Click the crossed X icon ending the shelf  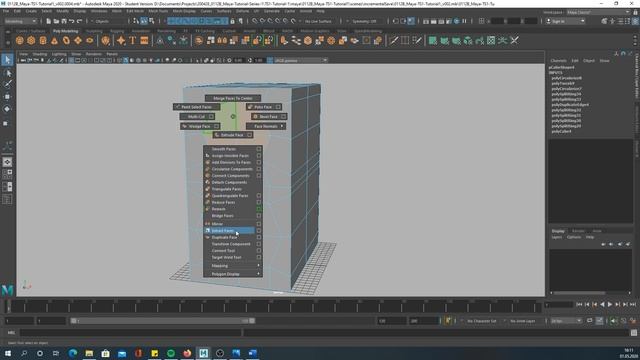(x=515, y=40)
